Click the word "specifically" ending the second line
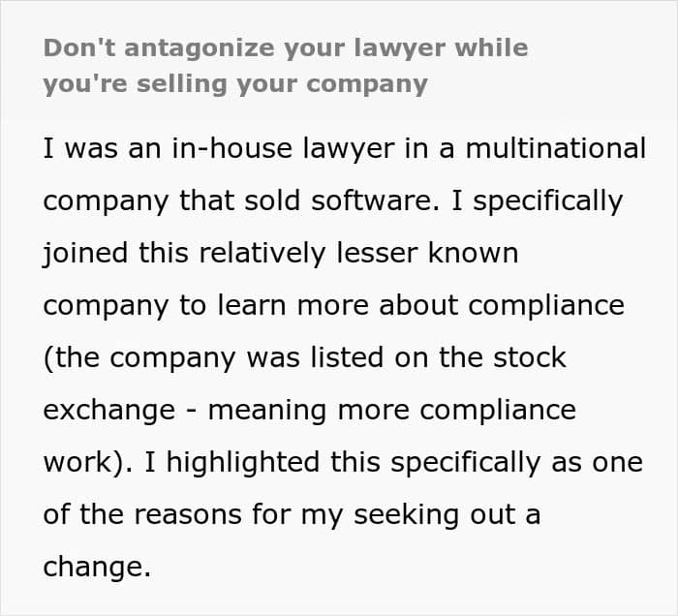678x616 pixels. point(548,201)
